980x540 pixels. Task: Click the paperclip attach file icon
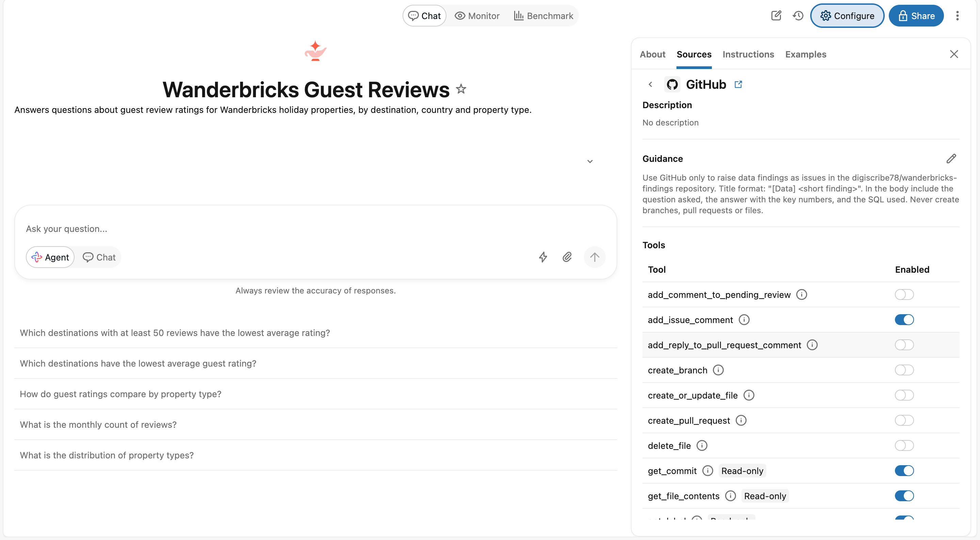pos(567,257)
